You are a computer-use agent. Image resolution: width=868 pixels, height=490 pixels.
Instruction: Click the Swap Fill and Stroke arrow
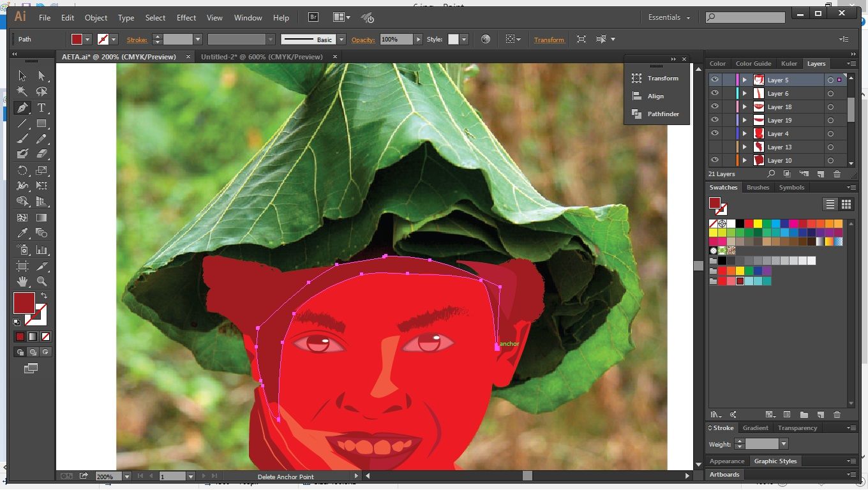click(44, 296)
